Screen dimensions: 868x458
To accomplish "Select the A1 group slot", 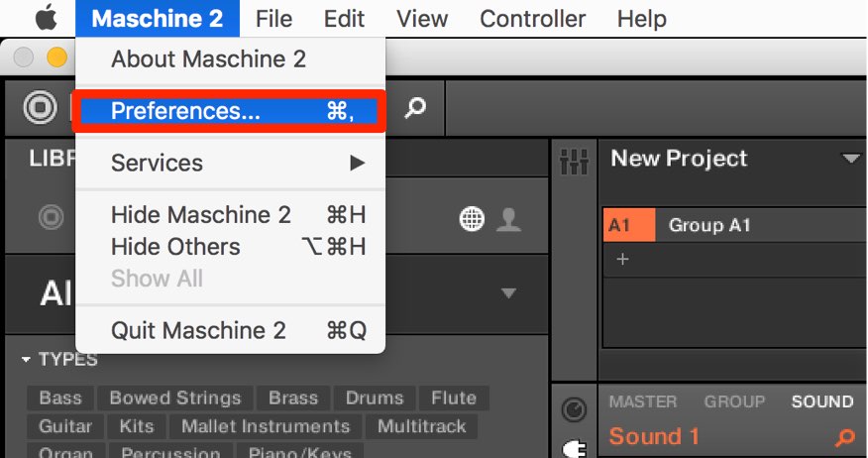I will [x=629, y=225].
